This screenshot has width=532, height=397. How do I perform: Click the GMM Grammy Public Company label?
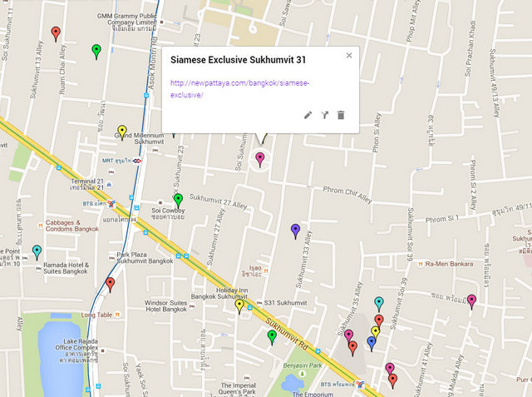click(127, 22)
